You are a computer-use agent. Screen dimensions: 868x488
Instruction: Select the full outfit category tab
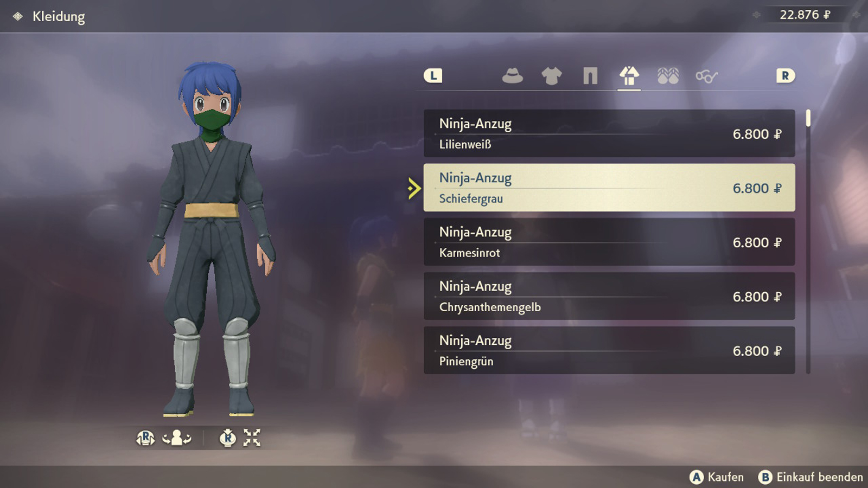pyautogui.click(x=629, y=76)
